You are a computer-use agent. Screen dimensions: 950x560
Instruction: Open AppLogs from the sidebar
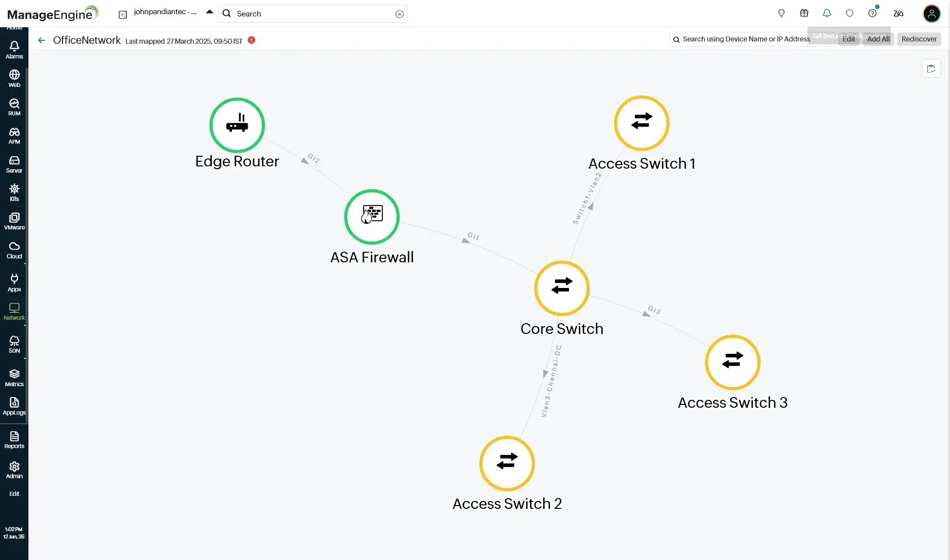14,406
